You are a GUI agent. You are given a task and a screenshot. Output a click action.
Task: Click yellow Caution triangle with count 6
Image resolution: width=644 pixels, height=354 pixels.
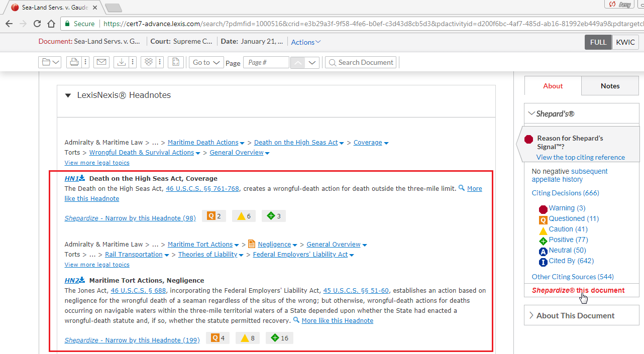point(241,216)
